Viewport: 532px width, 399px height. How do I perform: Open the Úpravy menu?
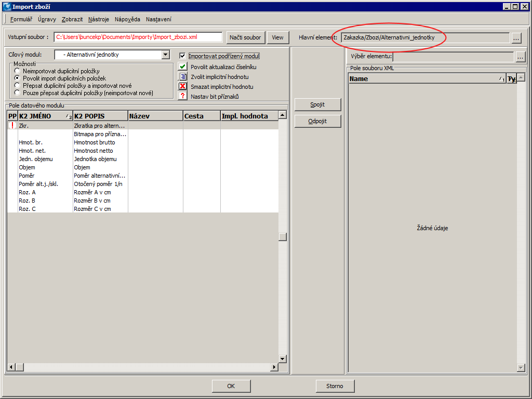tap(47, 19)
